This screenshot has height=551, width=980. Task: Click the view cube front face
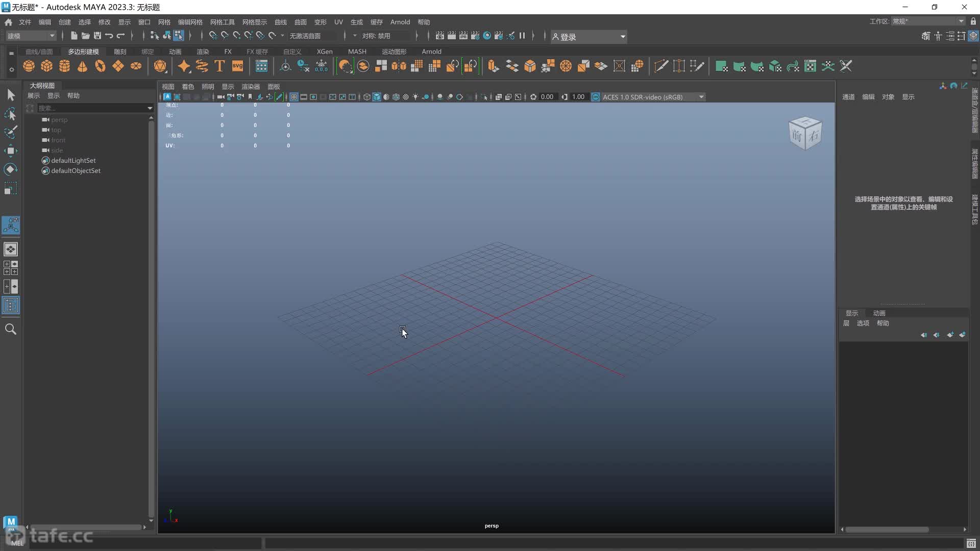(797, 136)
